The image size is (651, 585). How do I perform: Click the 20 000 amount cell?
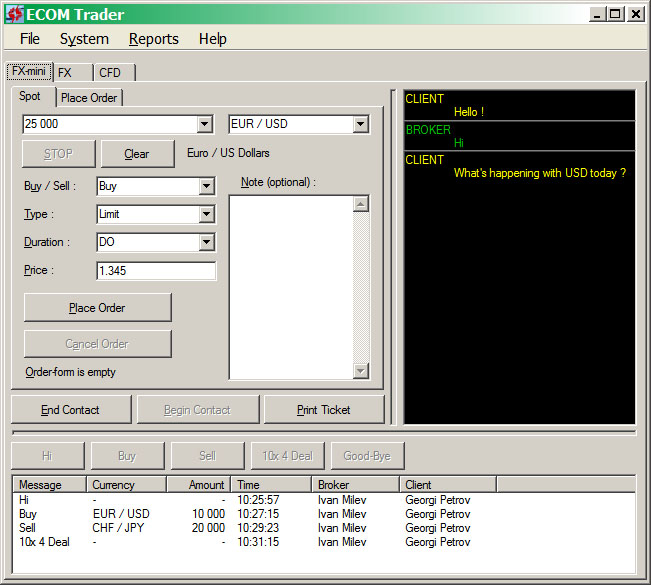coord(208,528)
